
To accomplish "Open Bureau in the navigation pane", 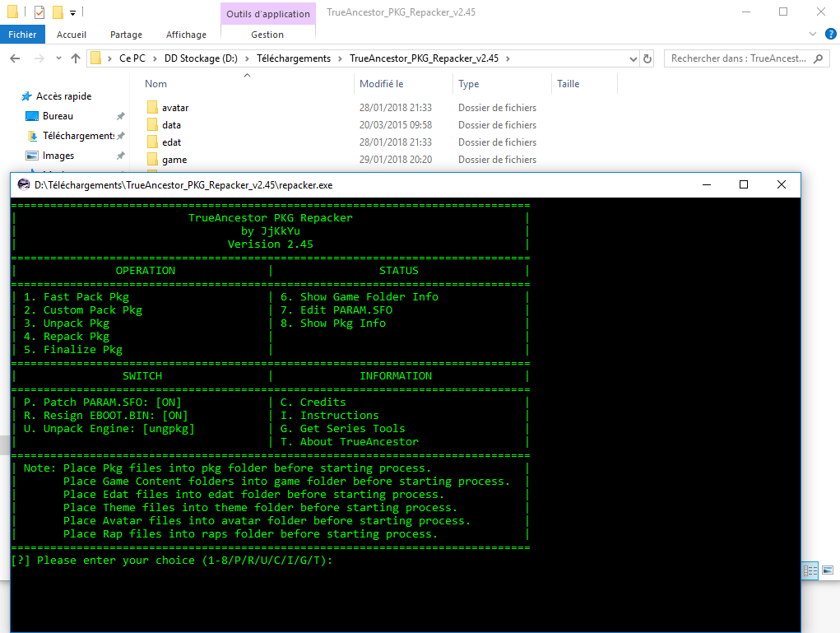I will coord(58,116).
